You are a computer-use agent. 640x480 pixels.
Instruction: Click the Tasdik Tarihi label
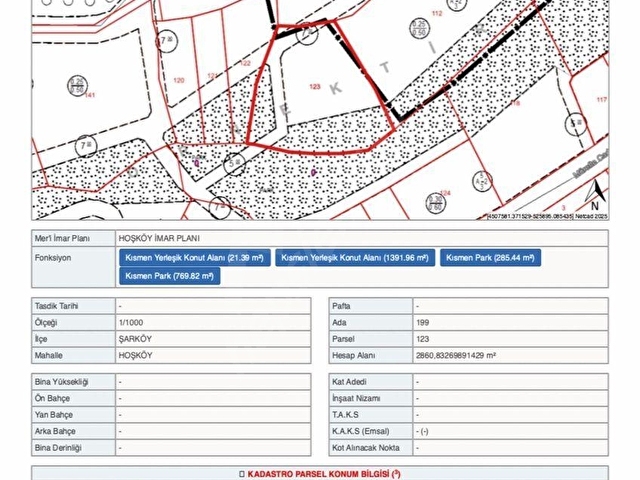click(x=56, y=306)
